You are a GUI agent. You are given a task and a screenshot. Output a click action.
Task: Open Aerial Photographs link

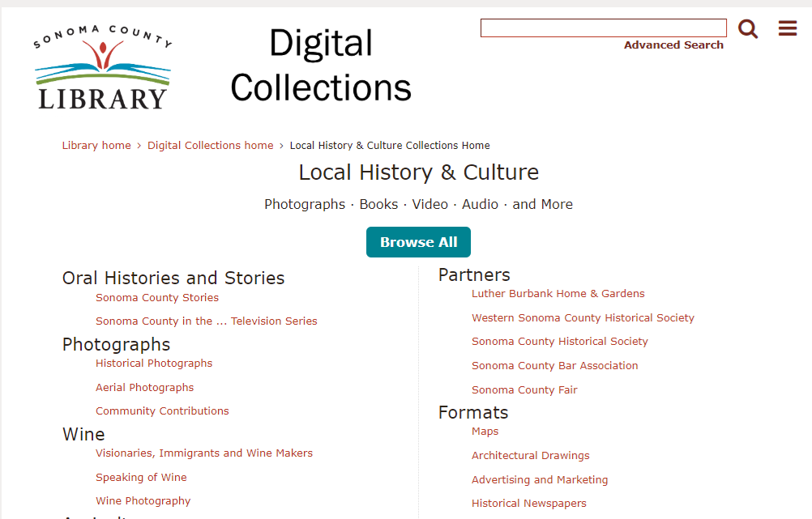[144, 388]
